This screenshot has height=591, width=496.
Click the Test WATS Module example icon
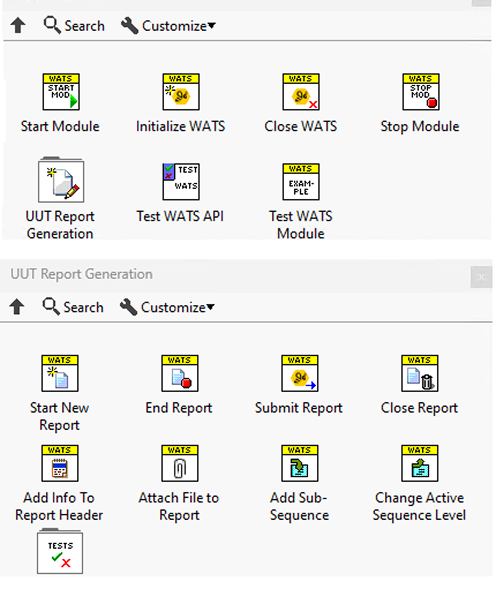301,182
